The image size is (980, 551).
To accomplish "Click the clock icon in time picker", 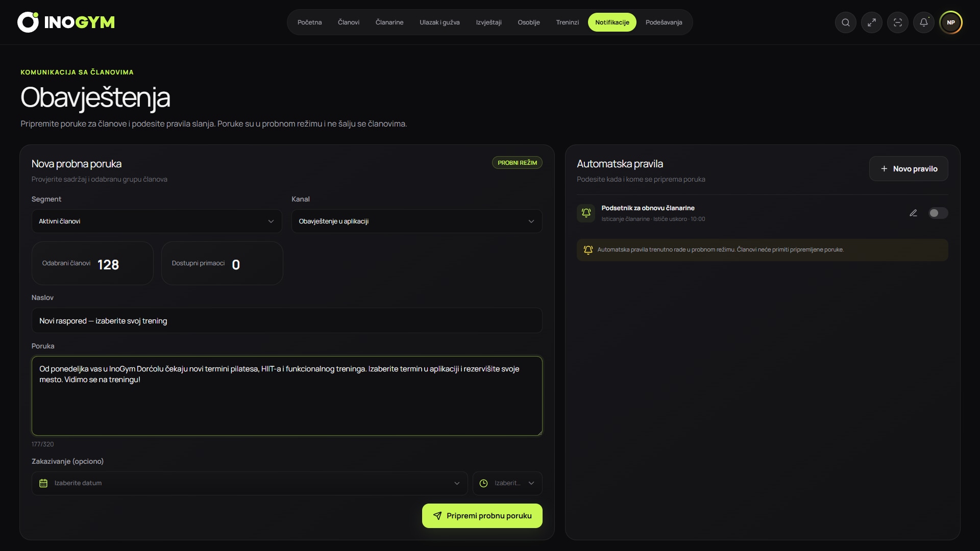I will [483, 483].
